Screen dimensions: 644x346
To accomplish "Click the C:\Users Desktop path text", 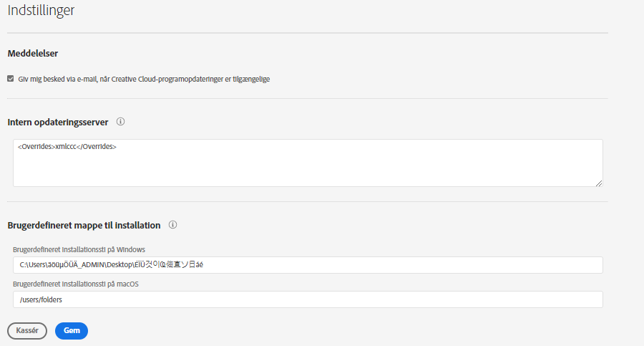I will coord(112,265).
